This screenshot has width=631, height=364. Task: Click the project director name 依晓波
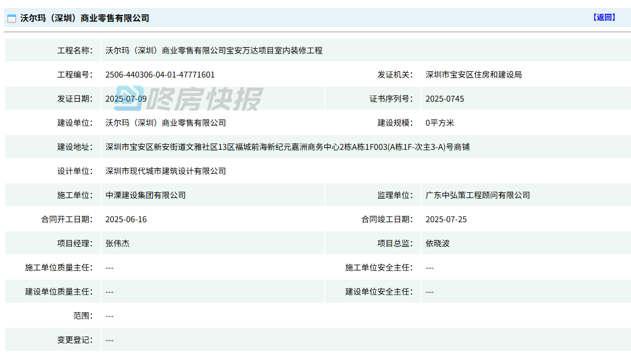click(437, 244)
